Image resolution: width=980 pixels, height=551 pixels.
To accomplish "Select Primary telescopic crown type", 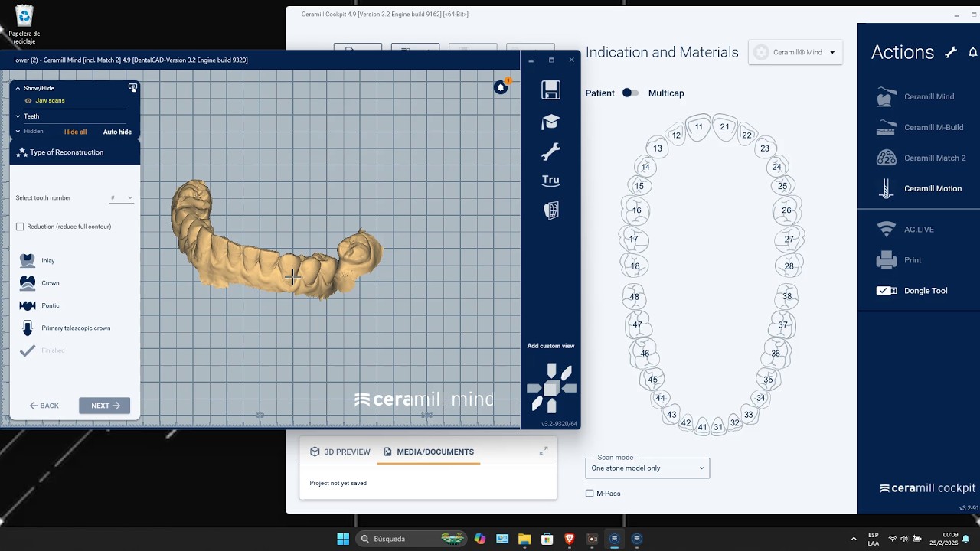I will (x=65, y=328).
